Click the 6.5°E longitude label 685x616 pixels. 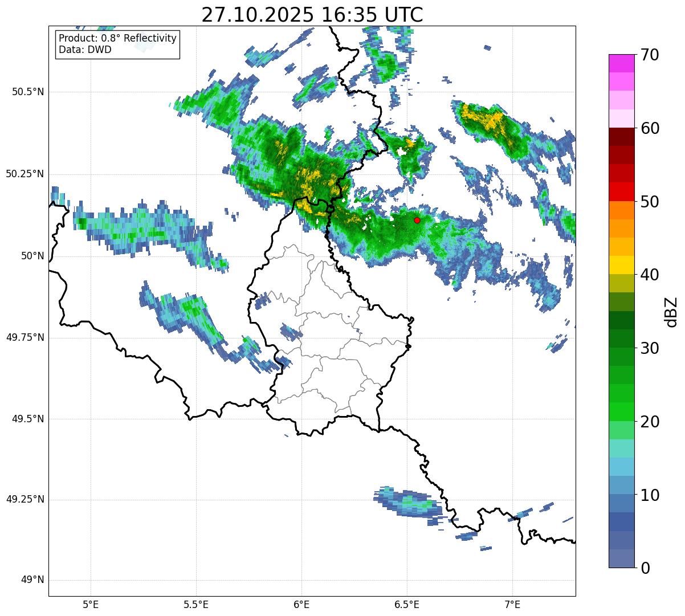pyautogui.click(x=407, y=604)
